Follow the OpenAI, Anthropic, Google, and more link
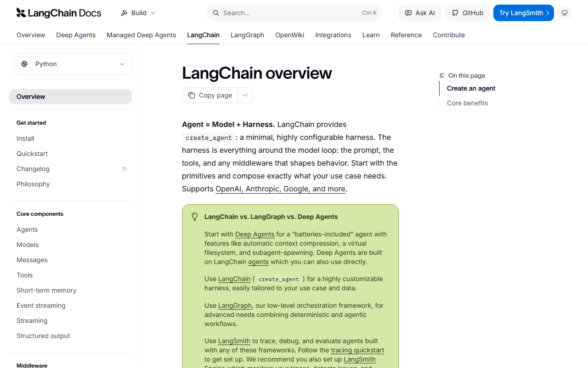588x368 pixels. 280,189
